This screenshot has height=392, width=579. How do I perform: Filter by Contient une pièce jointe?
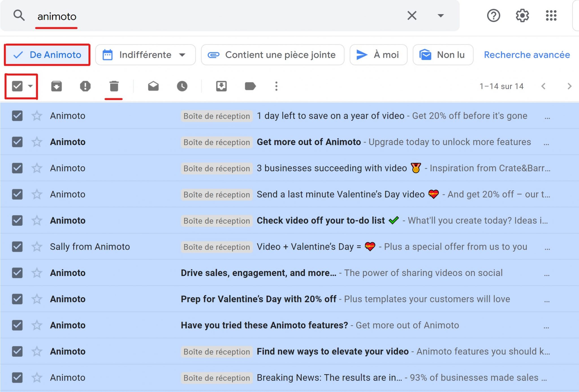pyautogui.click(x=273, y=55)
